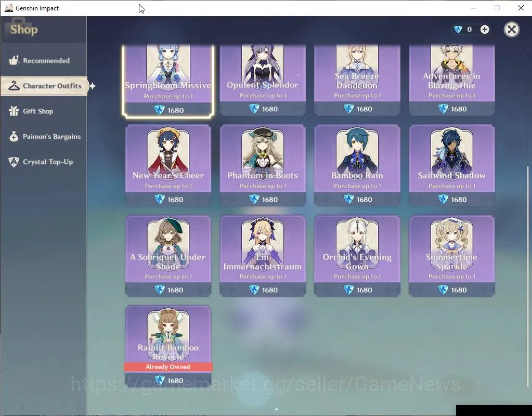Image resolution: width=532 pixels, height=416 pixels.
Task: Click the crystal icon in New Year's Cheer price
Action: pos(160,200)
